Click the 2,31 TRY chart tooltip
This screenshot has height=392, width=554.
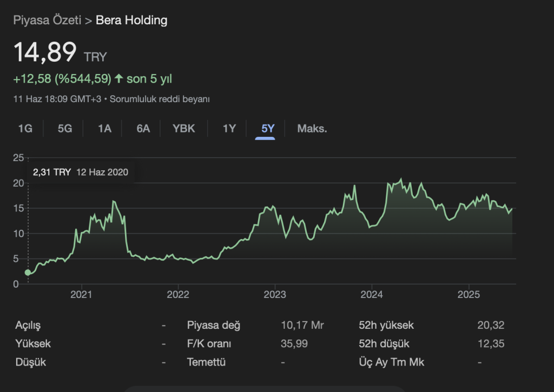click(80, 172)
